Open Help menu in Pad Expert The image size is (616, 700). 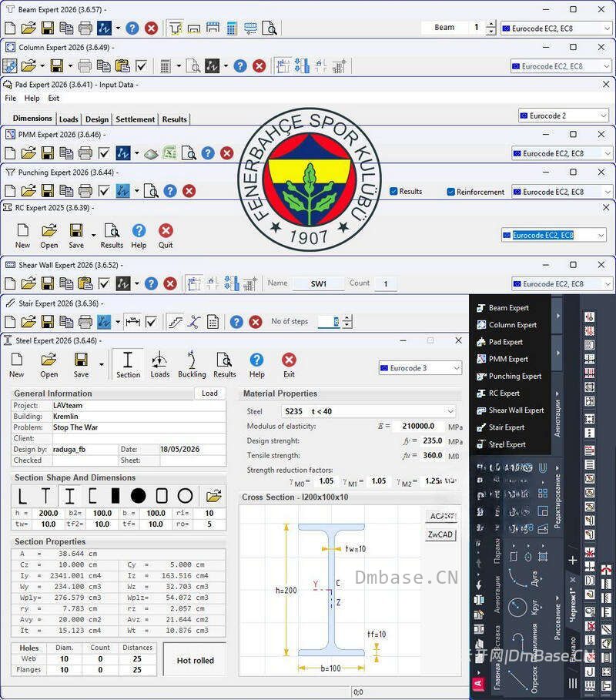[32, 99]
